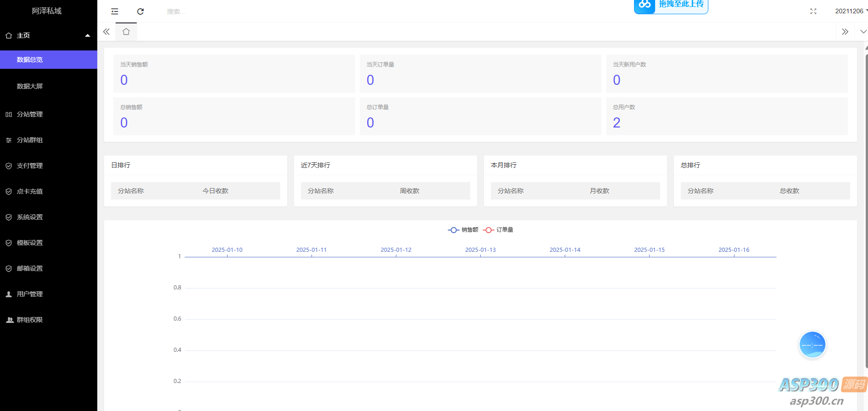868x411 pixels.
Task: Go to 数据大屏 page
Action: [x=30, y=86]
